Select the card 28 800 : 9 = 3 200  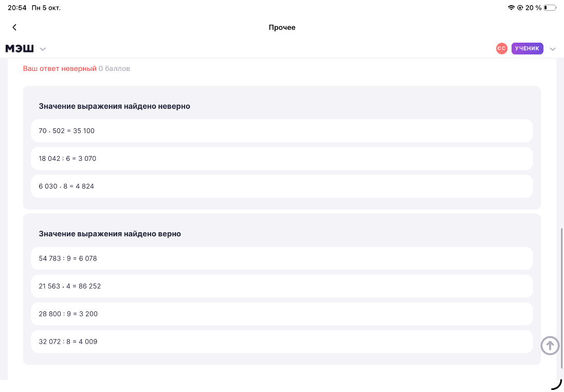[x=282, y=314]
